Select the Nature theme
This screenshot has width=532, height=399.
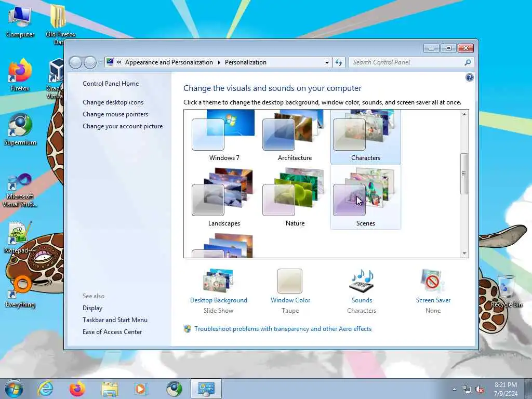click(295, 197)
